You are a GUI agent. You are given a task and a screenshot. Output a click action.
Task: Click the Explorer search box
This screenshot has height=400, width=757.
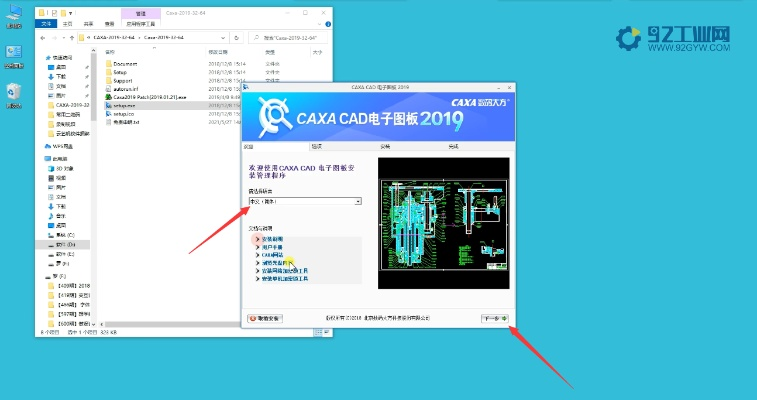[289, 38]
